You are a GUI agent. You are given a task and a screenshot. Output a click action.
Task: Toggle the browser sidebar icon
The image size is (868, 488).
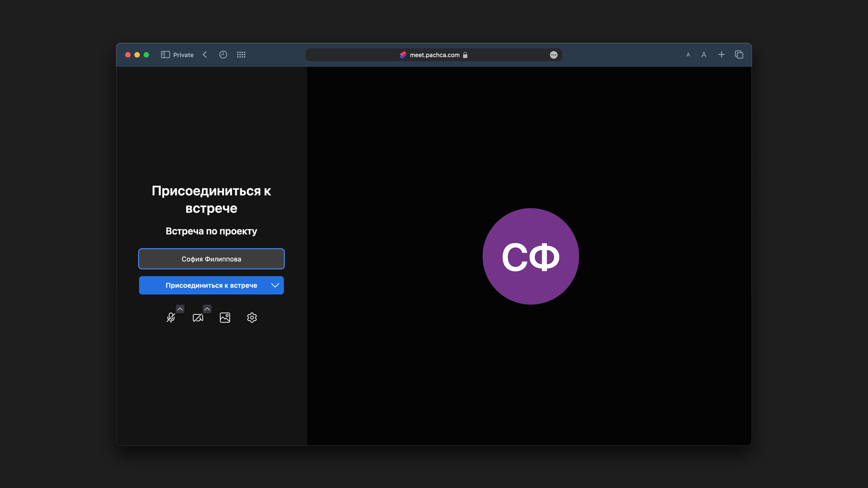[165, 55]
